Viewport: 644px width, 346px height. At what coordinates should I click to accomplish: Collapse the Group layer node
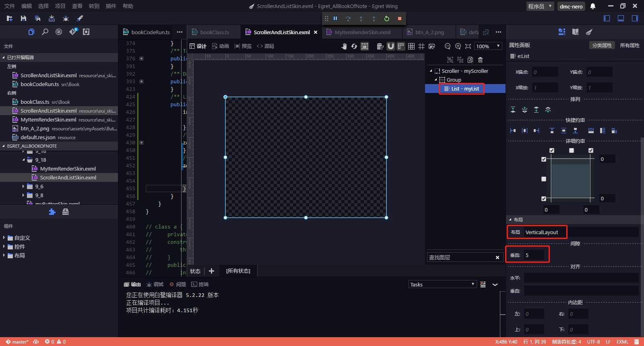click(436, 80)
